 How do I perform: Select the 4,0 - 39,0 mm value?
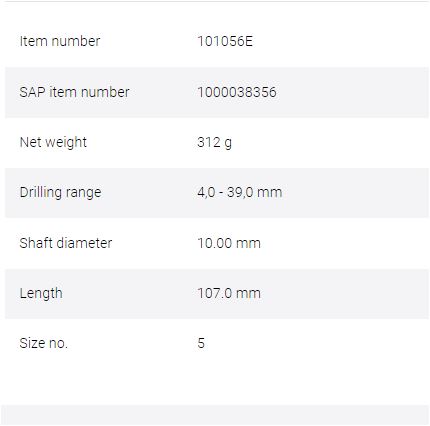tap(240, 192)
